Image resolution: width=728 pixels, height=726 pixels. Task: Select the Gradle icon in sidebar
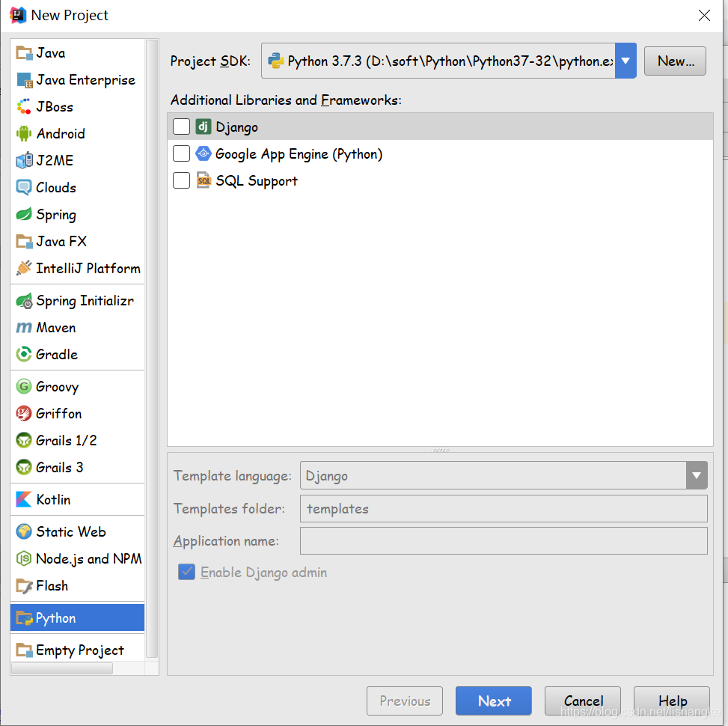24,355
